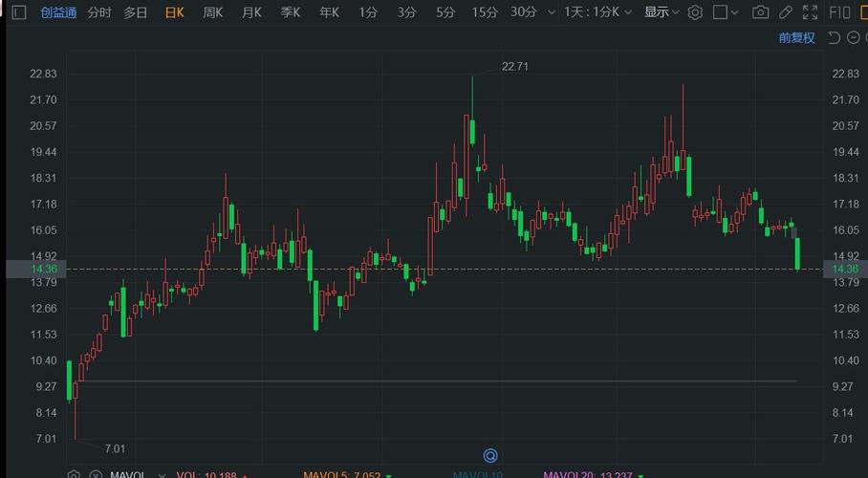The image size is (868, 478).
Task: Switch to 分时 intraday tab
Action: (98, 12)
